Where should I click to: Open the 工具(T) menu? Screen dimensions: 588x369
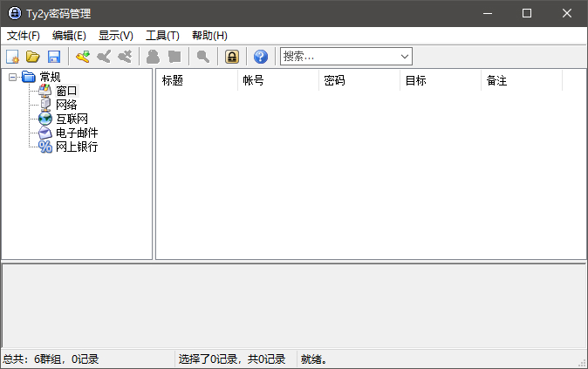click(x=162, y=36)
